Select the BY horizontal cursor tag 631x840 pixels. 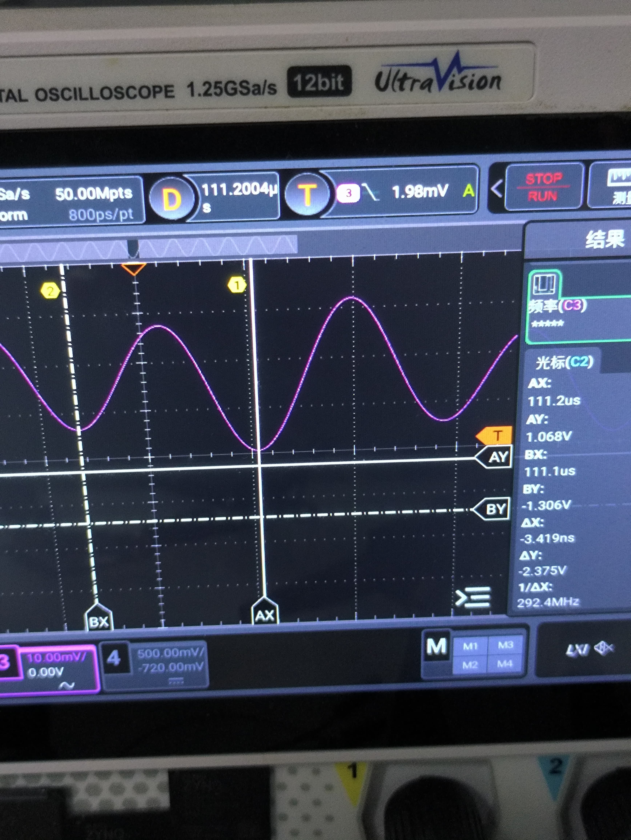point(492,508)
